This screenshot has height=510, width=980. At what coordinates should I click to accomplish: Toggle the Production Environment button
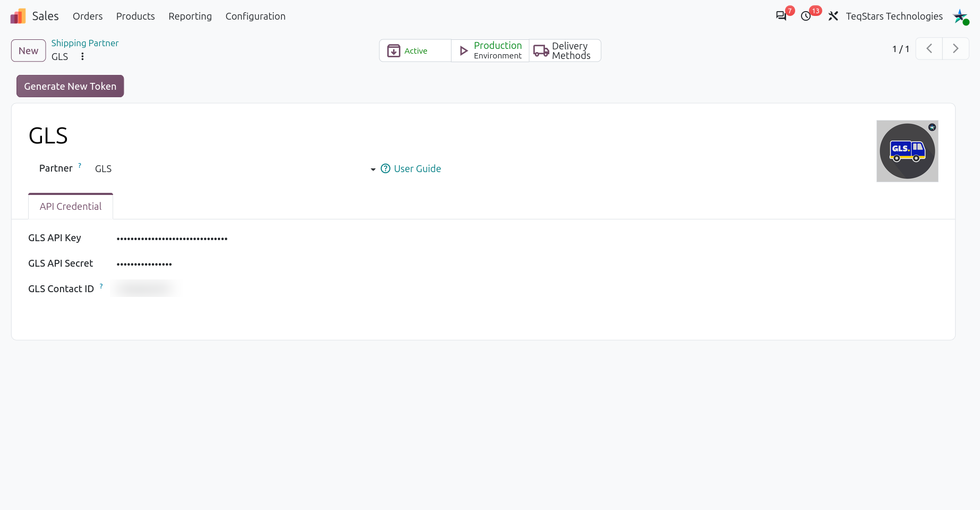click(490, 50)
